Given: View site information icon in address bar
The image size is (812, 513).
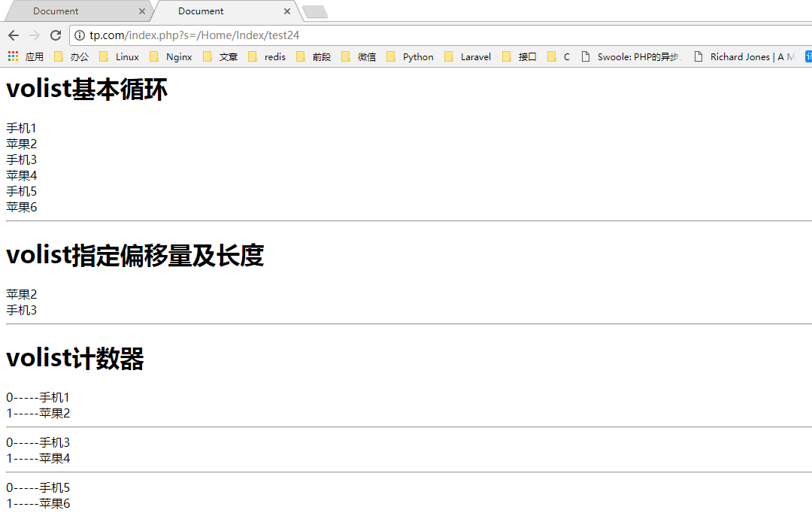Looking at the screenshot, I should point(80,35).
